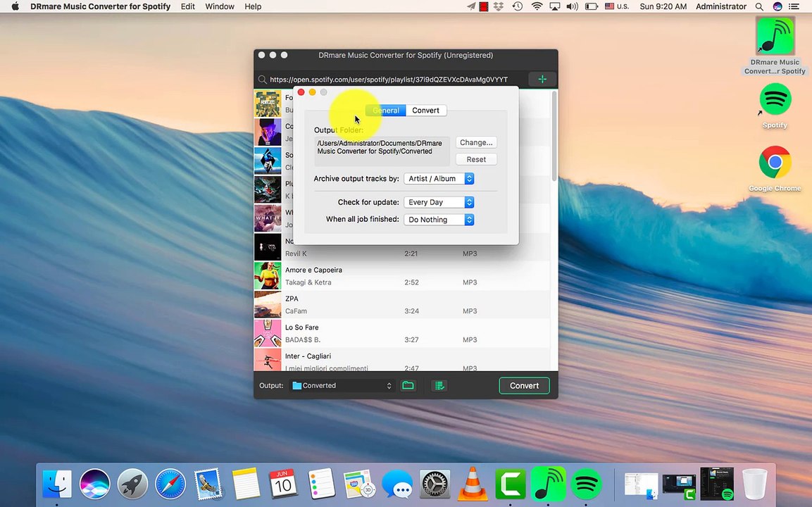Click the green plus button to add URL
Screen dimensions: 812x507
542,80
